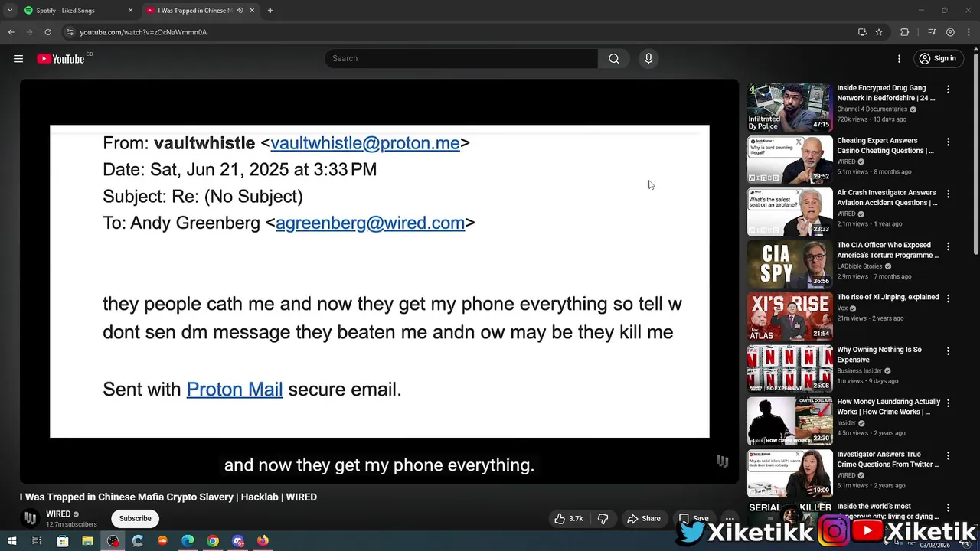Open Task View on the taskbar
This screenshot has width=980, height=551.
(36, 541)
